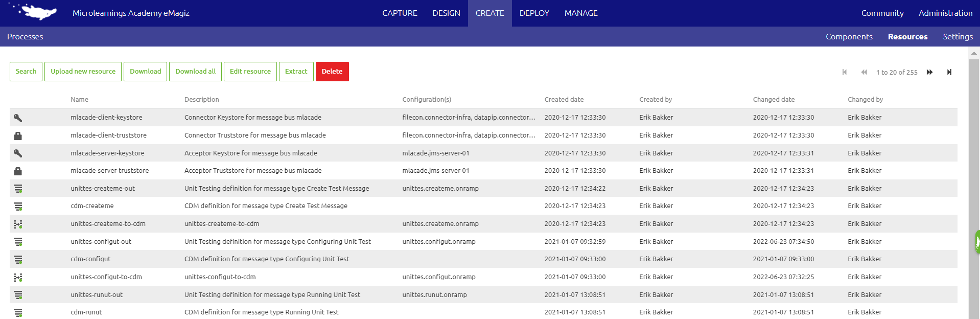Click definition icon for unittes-createme-out
Viewport: 980px width, 319px height.
[x=18, y=189]
